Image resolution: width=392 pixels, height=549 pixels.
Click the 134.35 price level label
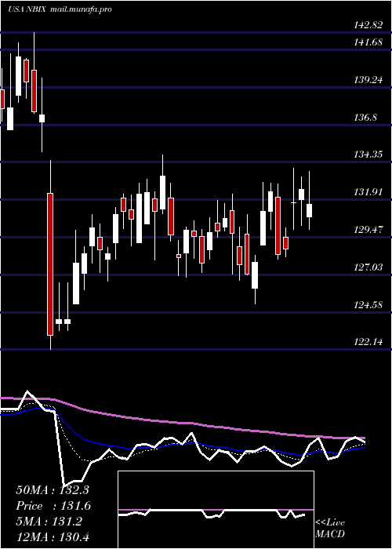[367, 155]
